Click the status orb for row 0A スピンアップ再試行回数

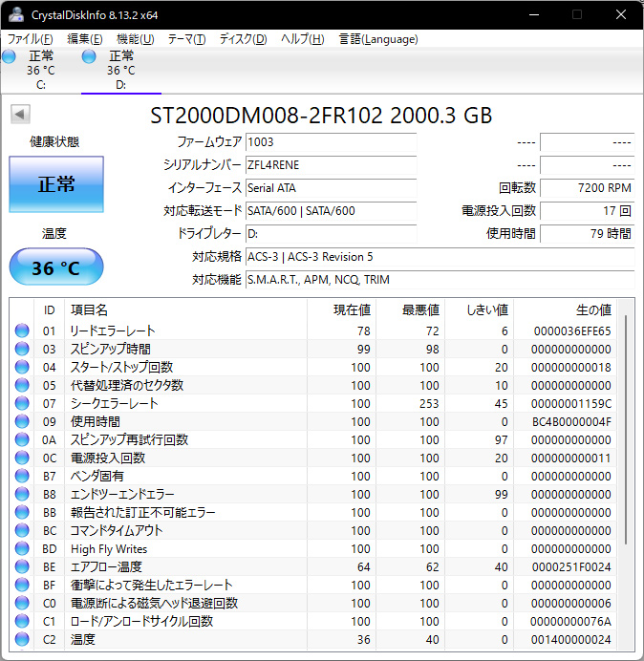pos(22,439)
